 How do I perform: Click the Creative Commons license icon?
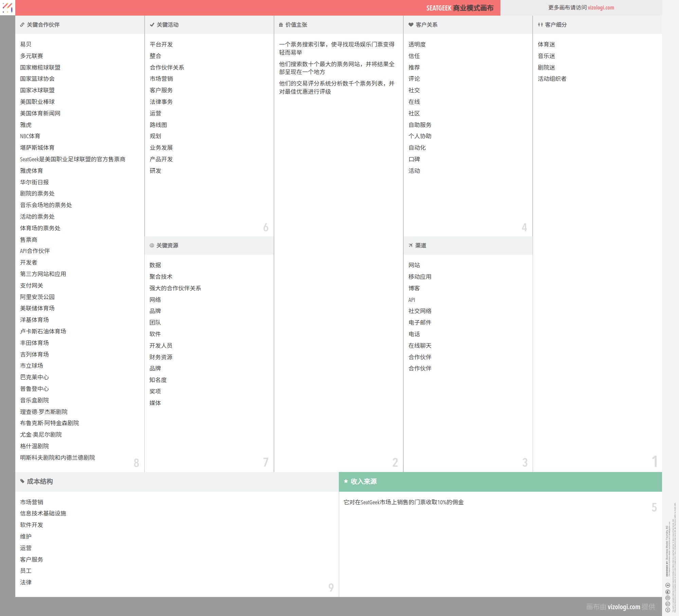coord(667,610)
